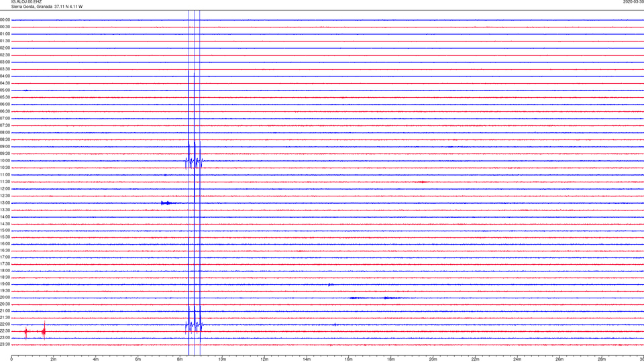Select the 10:30 time label
This screenshot has width=644, height=362.
(x=5, y=168)
